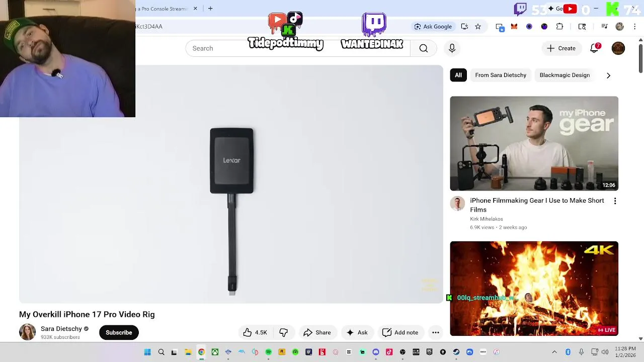This screenshot has height=362, width=644.
Task: Open the 4K fireplace live thumbnail
Action: pyautogui.click(x=534, y=289)
